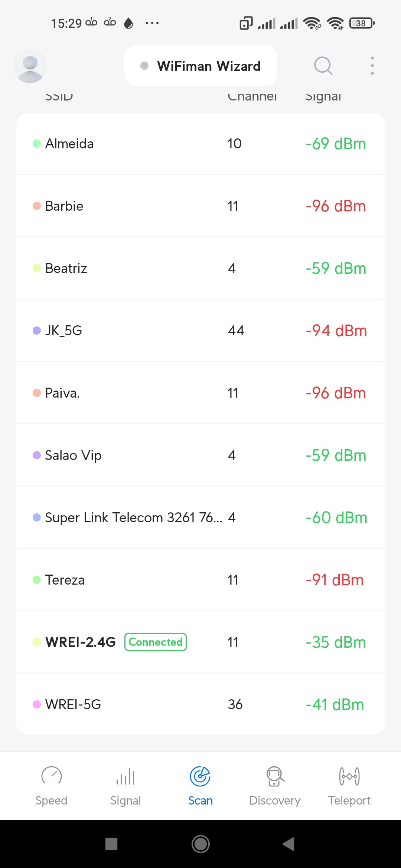Open the WREI-5G network details
The height and width of the screenshot is (868, 401).
[200, 704]
